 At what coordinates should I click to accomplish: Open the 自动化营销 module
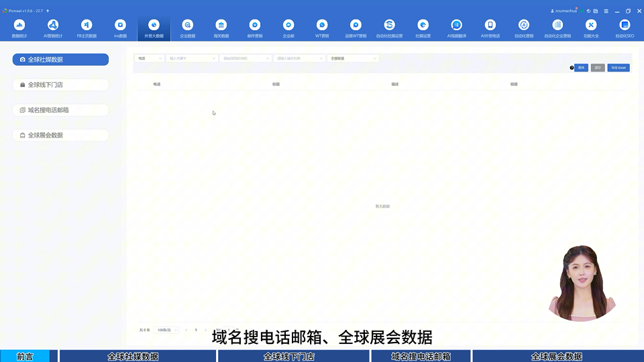coord(524,28)
